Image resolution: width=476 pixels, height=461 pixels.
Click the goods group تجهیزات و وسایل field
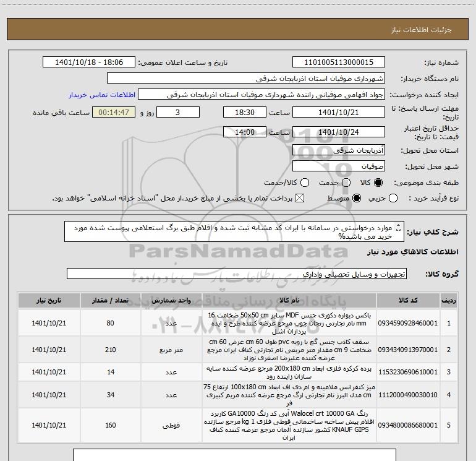237,274
